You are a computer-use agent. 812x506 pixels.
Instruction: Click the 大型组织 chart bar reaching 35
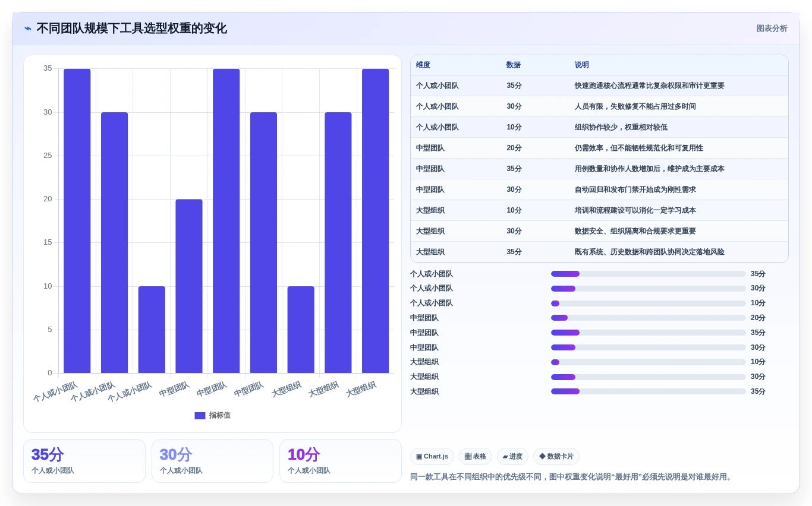[375, 221]
